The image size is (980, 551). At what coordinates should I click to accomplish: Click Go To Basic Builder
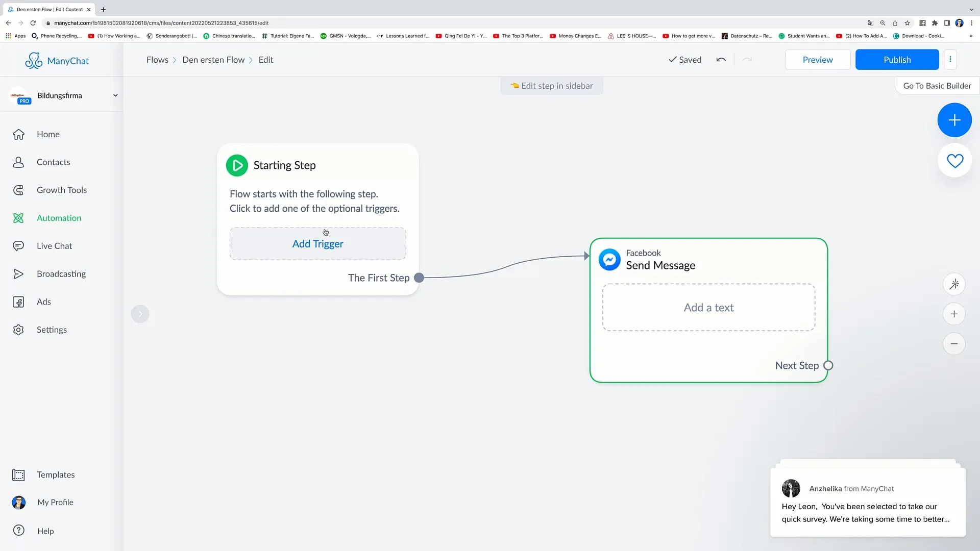pos(937,86)
